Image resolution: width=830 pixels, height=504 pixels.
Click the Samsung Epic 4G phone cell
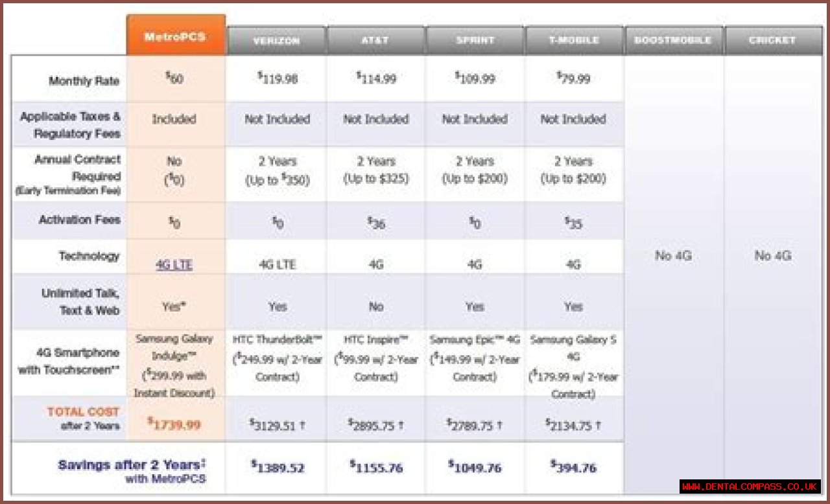475,358
